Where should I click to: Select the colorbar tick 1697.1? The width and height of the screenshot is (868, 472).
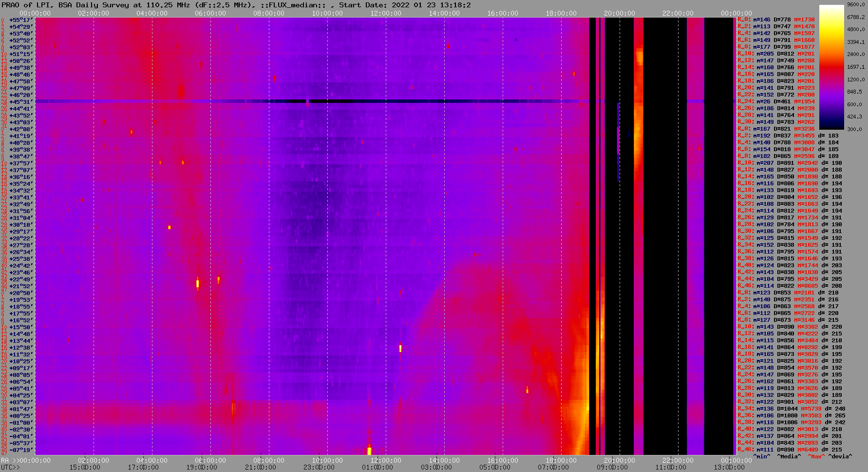(855, 67)
